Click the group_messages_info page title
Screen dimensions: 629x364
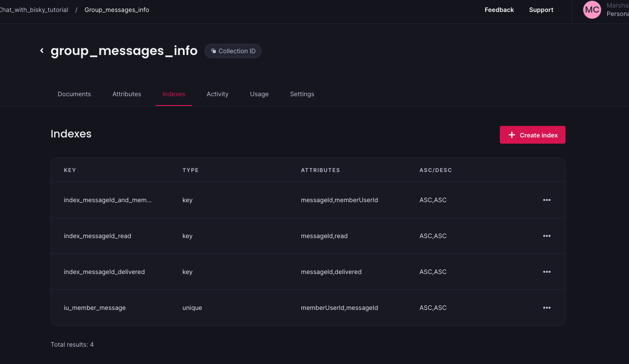pyautogui.click(x=124, y=51)
